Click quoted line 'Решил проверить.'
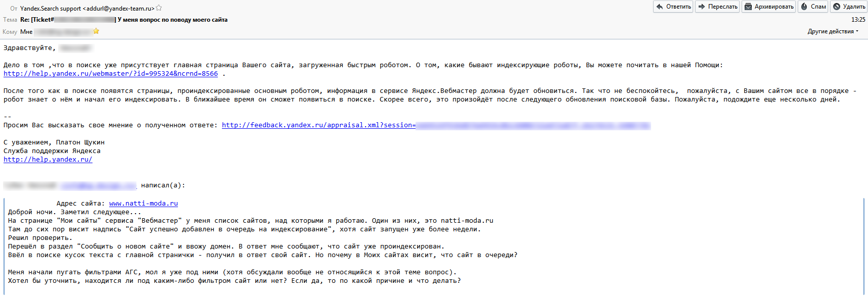868x297 pixels. point(40,238)
